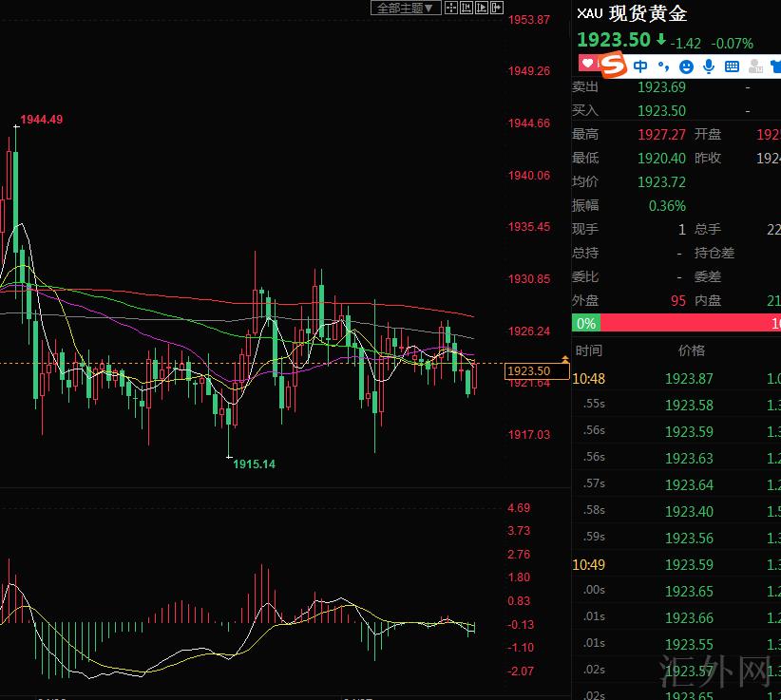Click the Sogou input method S logo

point(614,66)
